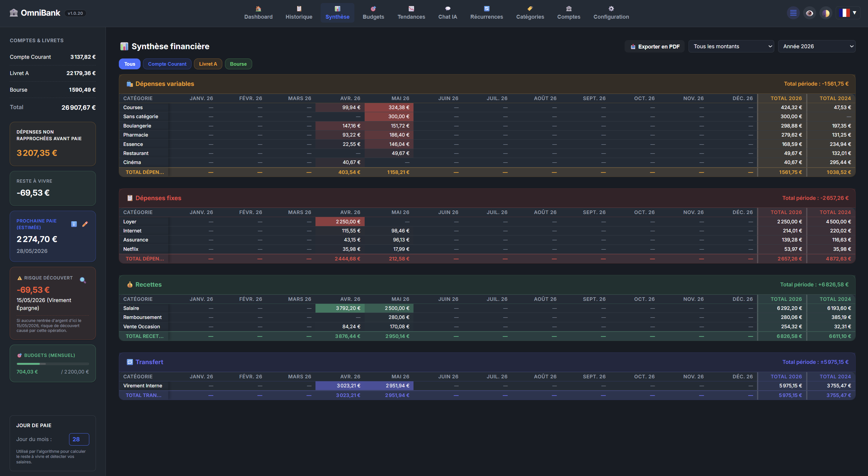Click the Vente Occasion category row
The height and width of the screenshot is (476, 868).
tap(487, 327)
